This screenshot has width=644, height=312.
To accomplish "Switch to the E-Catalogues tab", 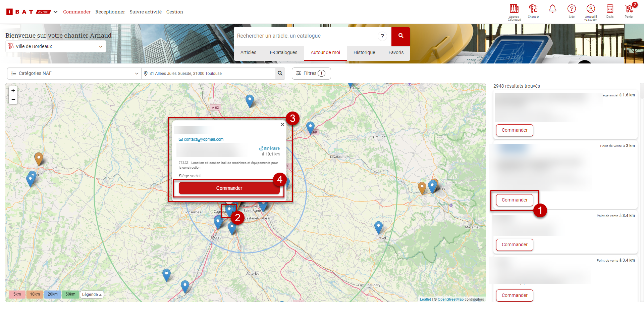I will pos(283,52).
